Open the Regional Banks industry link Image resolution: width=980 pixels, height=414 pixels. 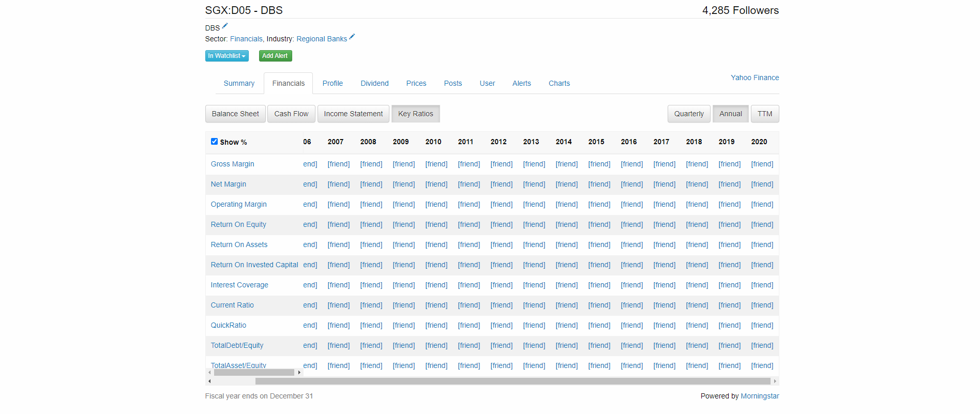coord(322,39)
